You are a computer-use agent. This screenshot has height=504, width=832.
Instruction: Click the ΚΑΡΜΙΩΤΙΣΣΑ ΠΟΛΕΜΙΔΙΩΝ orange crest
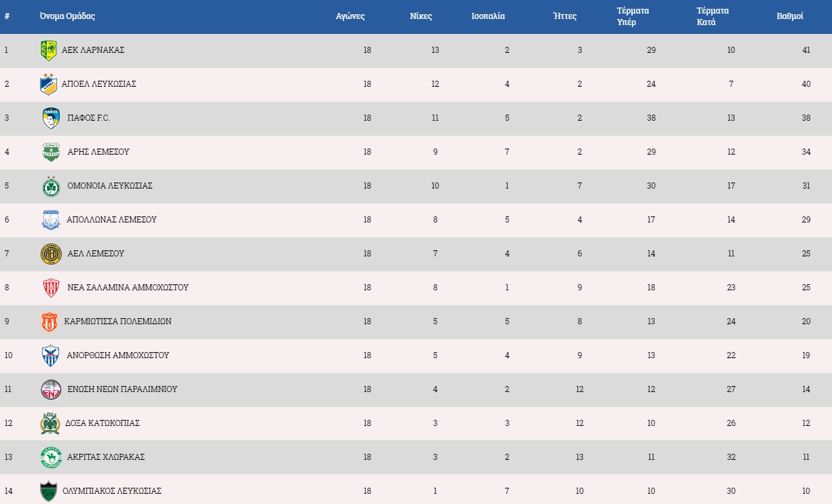[x=50, y=322]
